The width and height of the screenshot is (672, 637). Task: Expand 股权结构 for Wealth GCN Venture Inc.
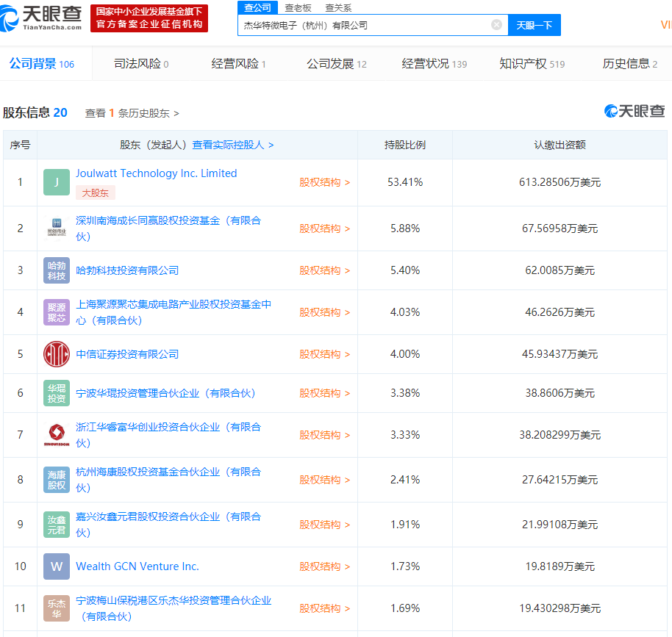pyautogui.click(x=324, y=566)
